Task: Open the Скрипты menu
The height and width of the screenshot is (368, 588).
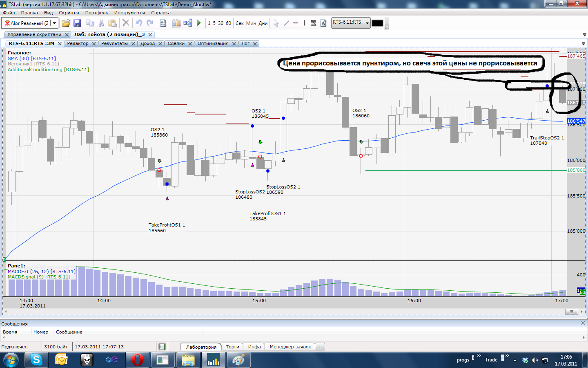Action: tap(69, 13)
